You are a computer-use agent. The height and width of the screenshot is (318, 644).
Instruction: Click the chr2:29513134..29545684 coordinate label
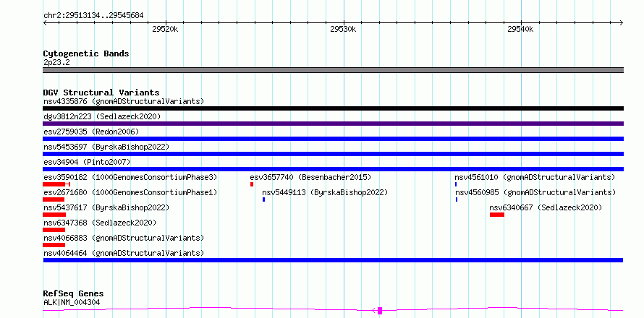(x=93, y=15)
